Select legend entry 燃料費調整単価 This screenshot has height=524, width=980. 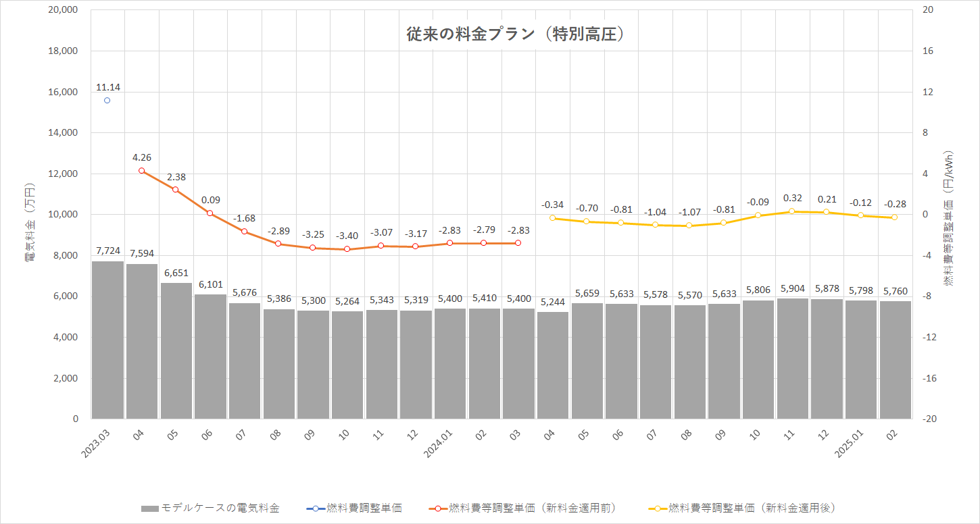point(354,508)
